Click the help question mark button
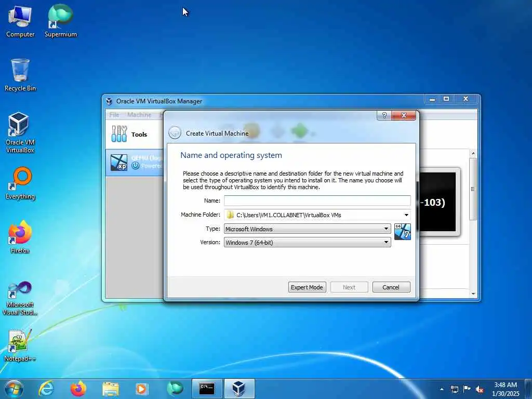Viewport: 532px width, 399px height. pos(384,115)
